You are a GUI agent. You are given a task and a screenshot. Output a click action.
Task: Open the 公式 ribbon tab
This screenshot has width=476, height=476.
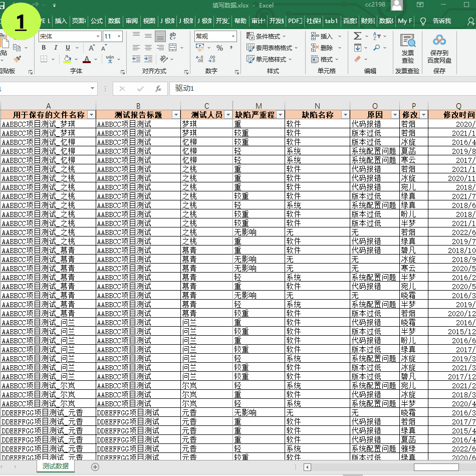coord(97,21)
